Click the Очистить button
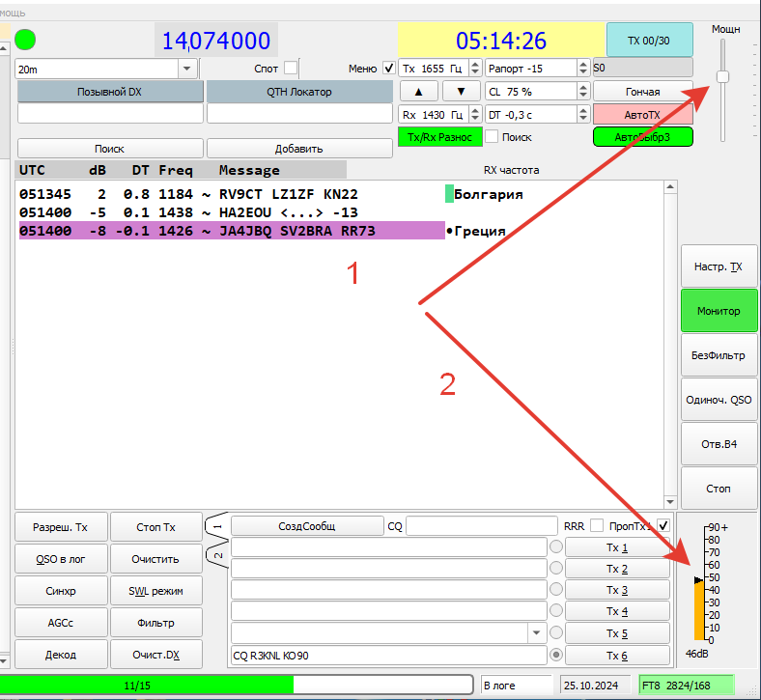 (x=156, y=559)
